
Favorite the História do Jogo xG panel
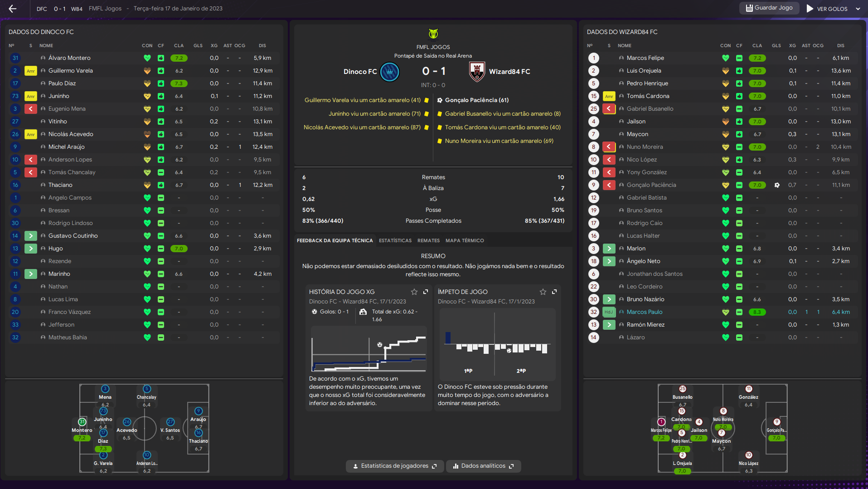point(414,292)
